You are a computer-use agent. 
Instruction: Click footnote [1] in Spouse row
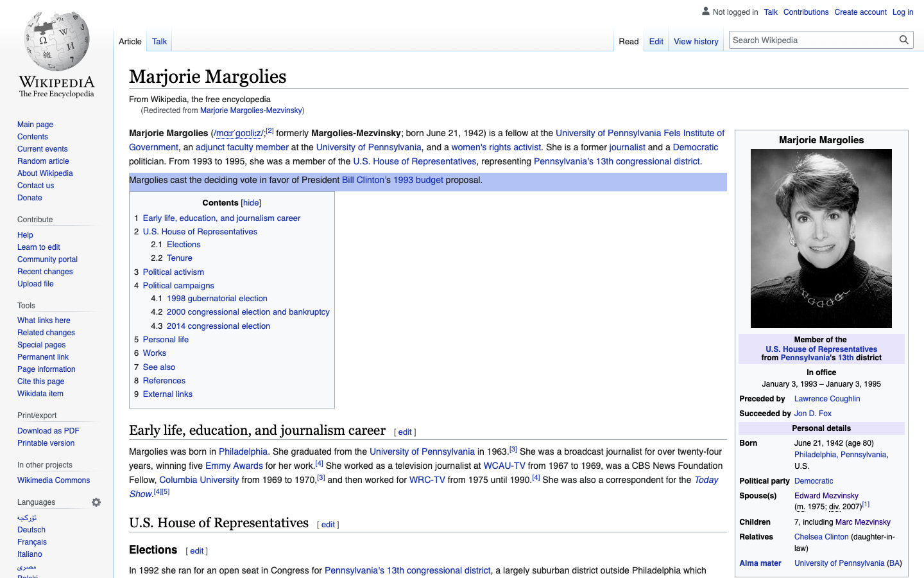click(x=866, y=504)
